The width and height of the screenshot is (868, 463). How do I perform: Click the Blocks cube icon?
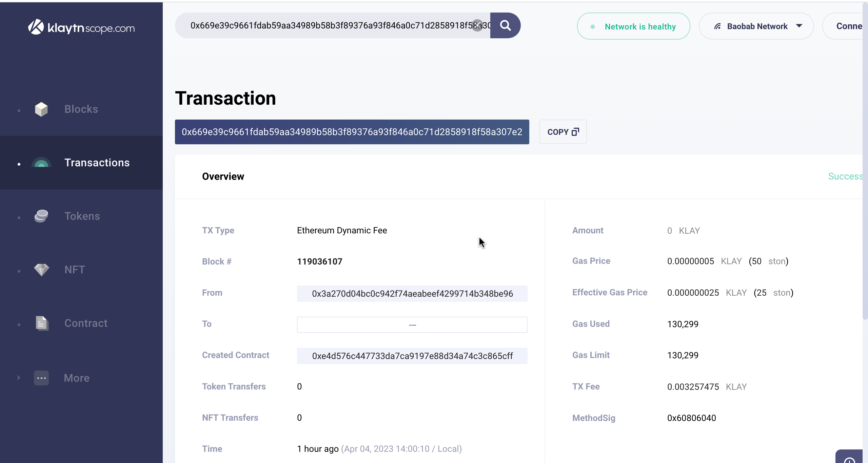coord(41,109)
